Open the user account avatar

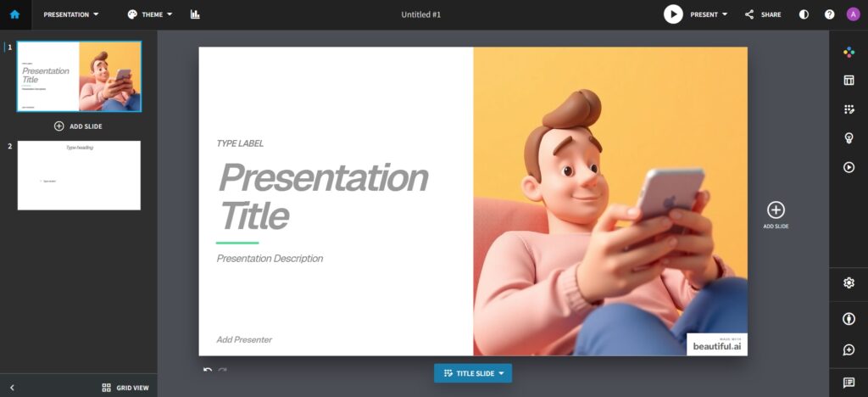(853, 14)
